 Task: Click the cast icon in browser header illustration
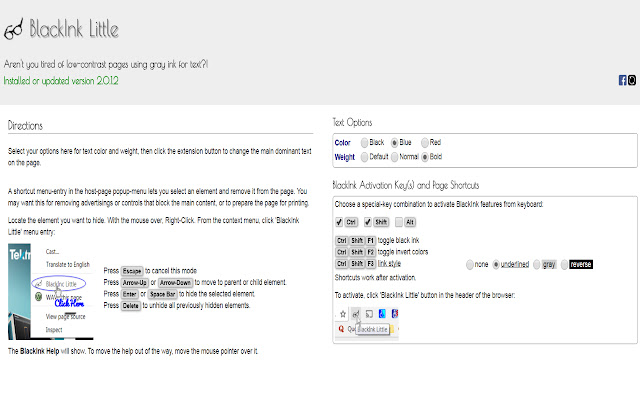[x=369, y=314]
